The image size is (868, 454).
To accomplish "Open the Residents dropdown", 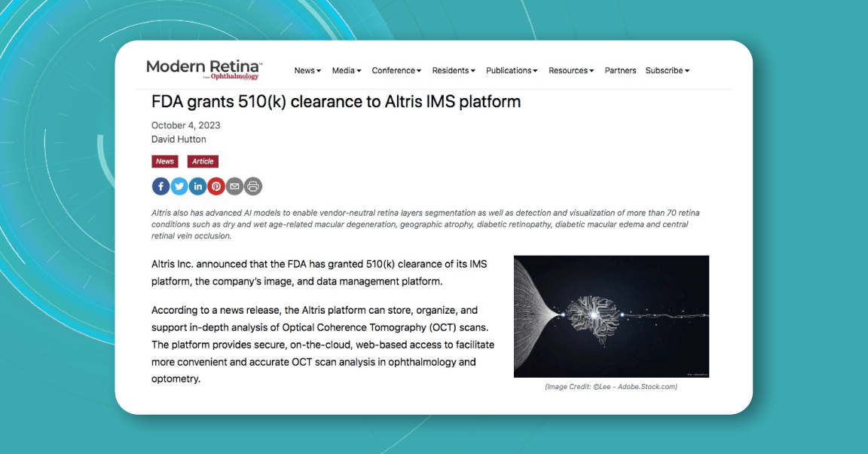I will pyautogui.click(x=454, y=70).
